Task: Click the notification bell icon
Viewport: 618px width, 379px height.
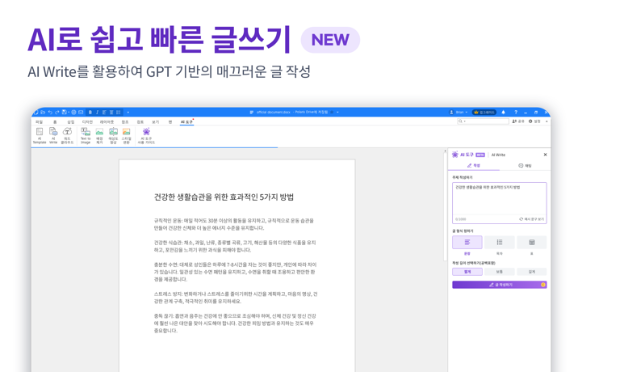Action: 503,112
